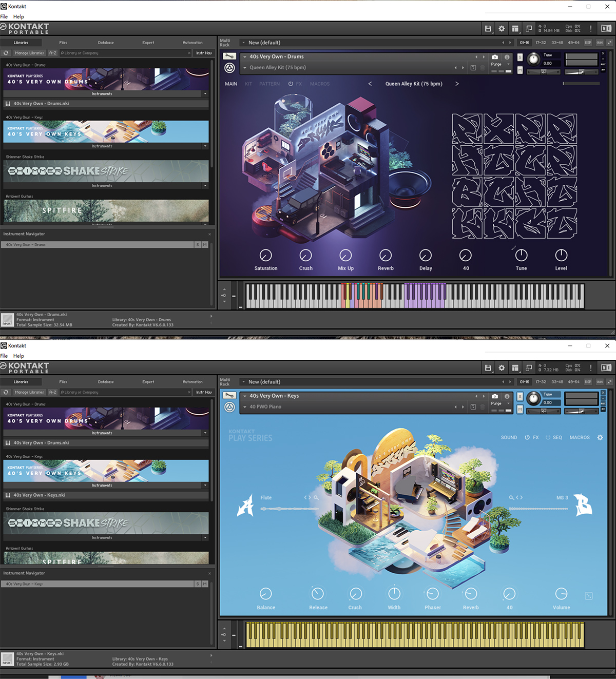Open the wrench edit mode for 40s Very Own - Keys
Image resolution: width=616 pixels, height=679 pixels.
pos(229,396)
